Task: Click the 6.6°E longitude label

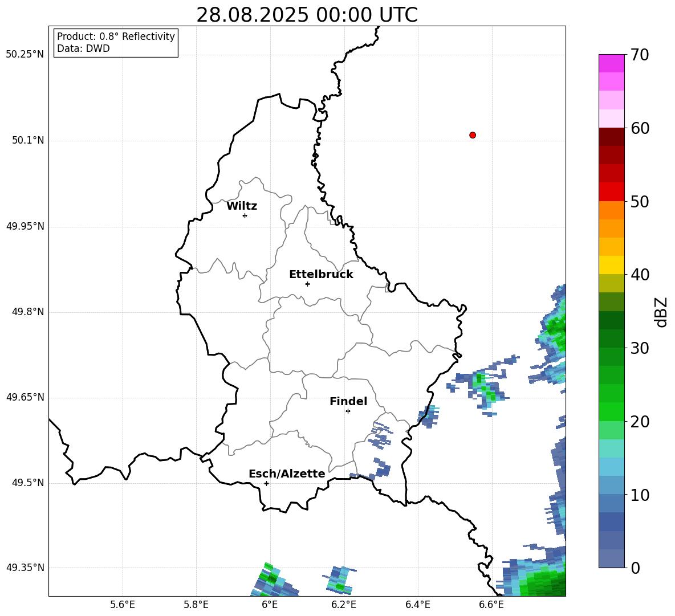Action: pyautogui.click(x=491, y=605)
